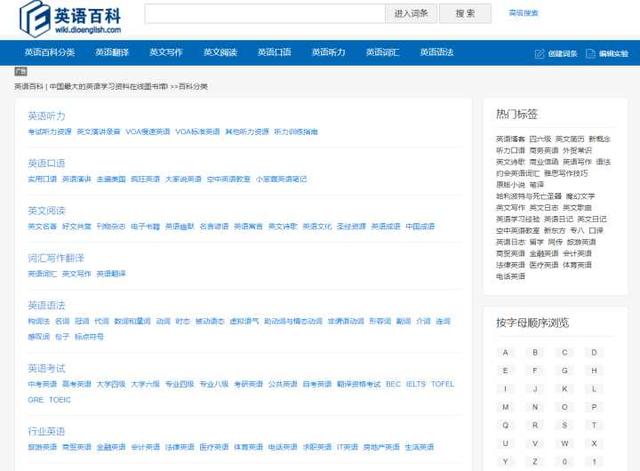640x471 pixels.
Task: Open the 标点符号 link
Action: click(89, 336)
